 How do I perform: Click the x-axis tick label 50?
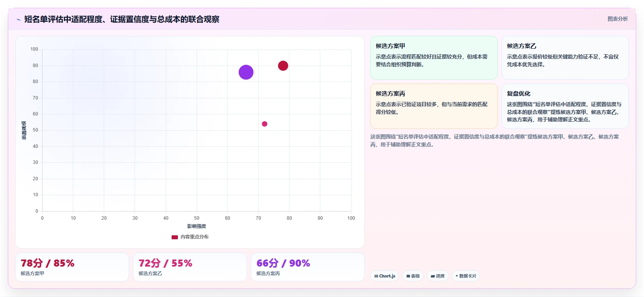click(197, 218)
